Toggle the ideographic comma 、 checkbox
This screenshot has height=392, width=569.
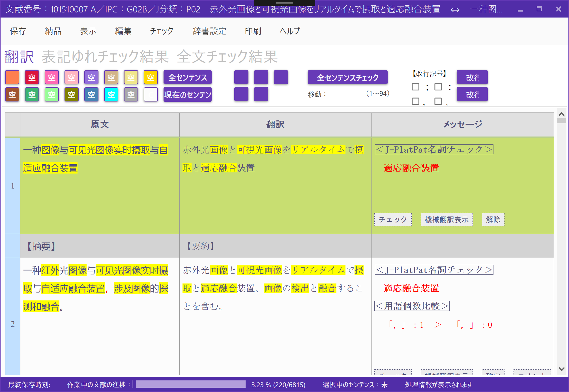pyautogui.click(x=438, y=101)
